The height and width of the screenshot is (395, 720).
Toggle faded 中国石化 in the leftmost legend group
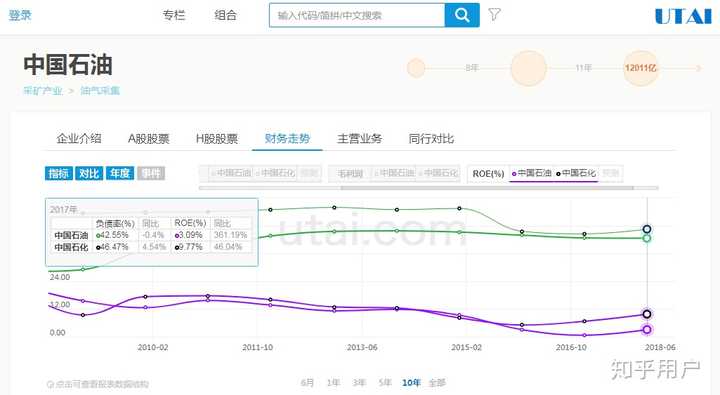[275, 173]
